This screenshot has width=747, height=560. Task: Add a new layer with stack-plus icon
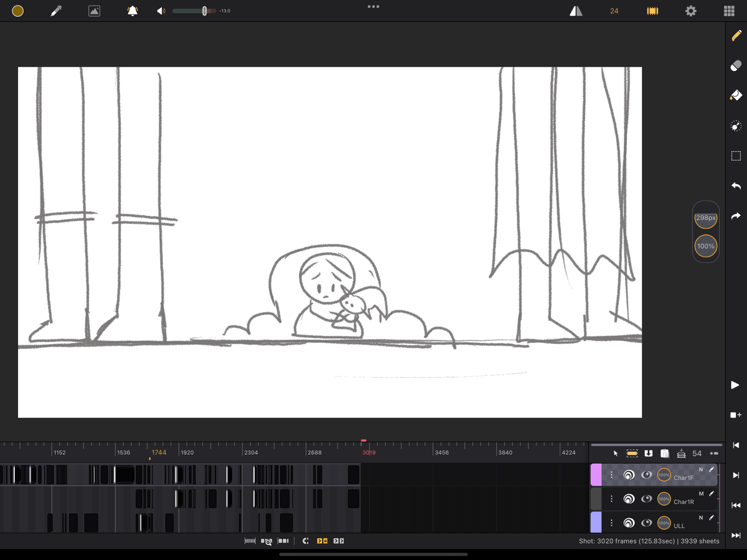tap(681, 454)
